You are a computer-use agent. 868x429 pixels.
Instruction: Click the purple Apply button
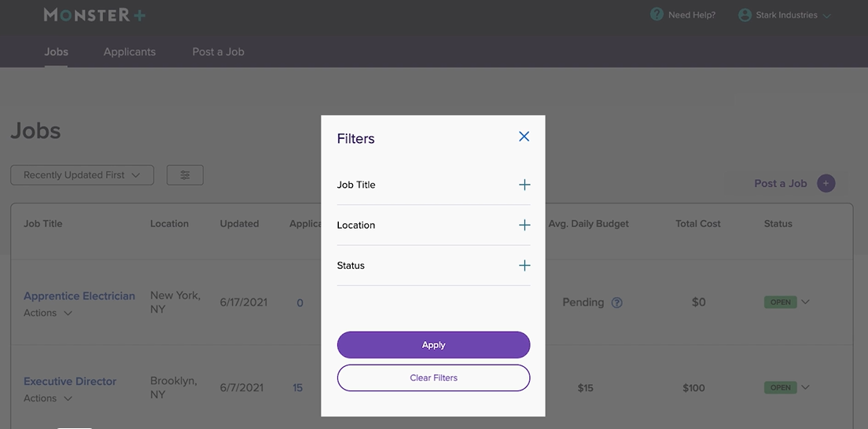click(433, 345)
